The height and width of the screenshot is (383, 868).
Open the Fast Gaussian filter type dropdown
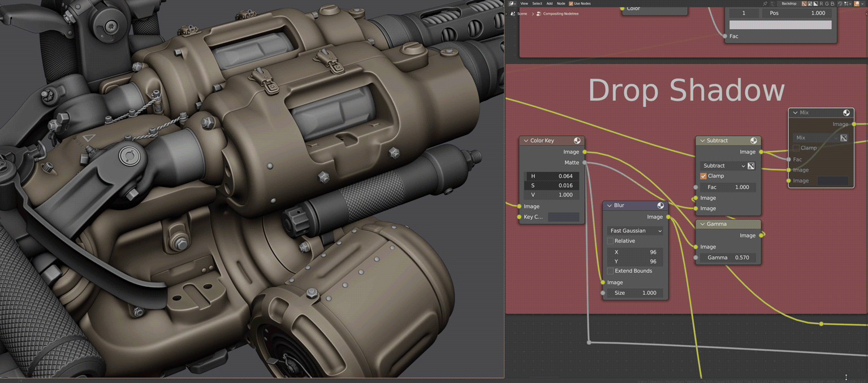[634, 230]
